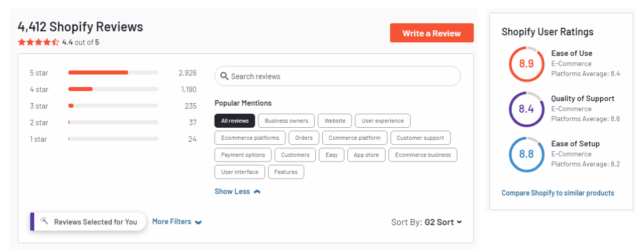This screenshot has width=644, height=249.
Task: Collapse popular mentions with Show Less
Action: [x=237, y=192]
